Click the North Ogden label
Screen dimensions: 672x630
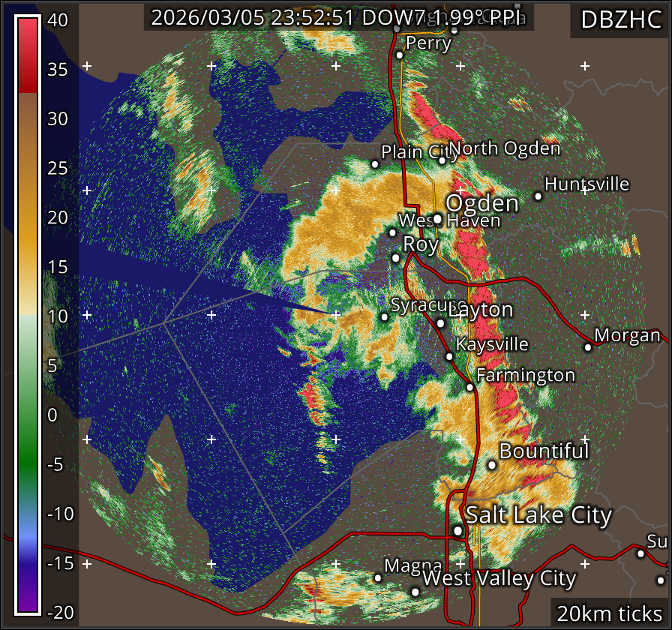coord(505,148)
